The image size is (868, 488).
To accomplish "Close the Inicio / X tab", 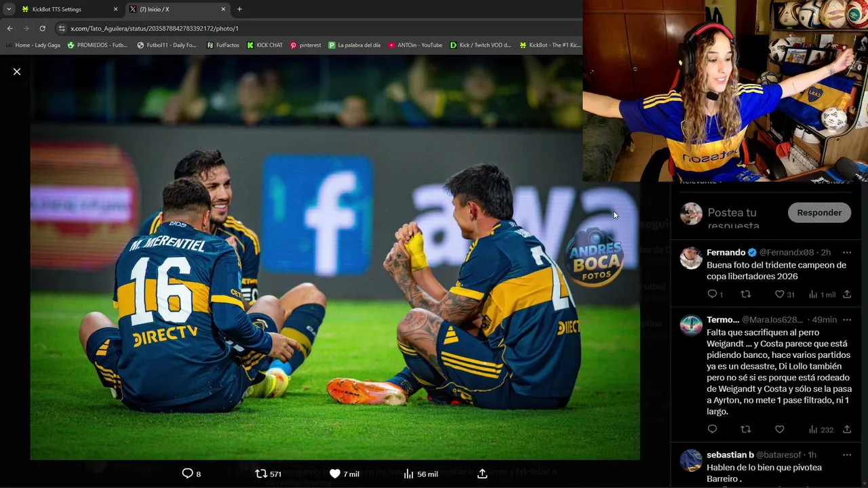I will tap(223, 9).
